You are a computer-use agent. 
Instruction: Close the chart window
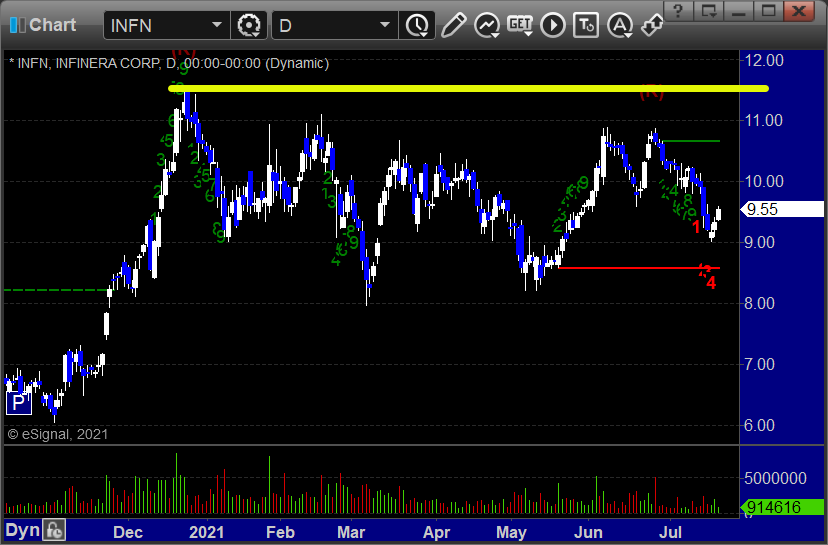click(799, 11)
